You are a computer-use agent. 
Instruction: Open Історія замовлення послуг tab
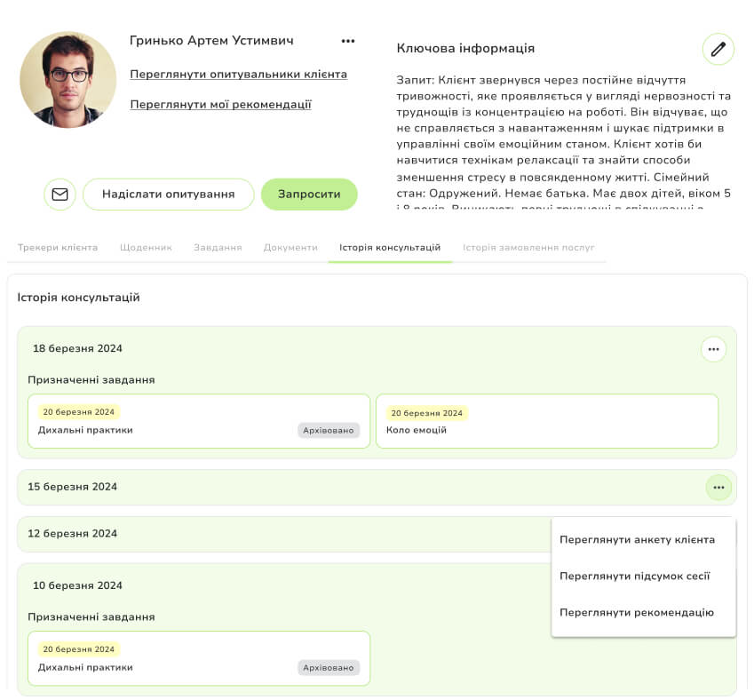(x=528, y=248)
